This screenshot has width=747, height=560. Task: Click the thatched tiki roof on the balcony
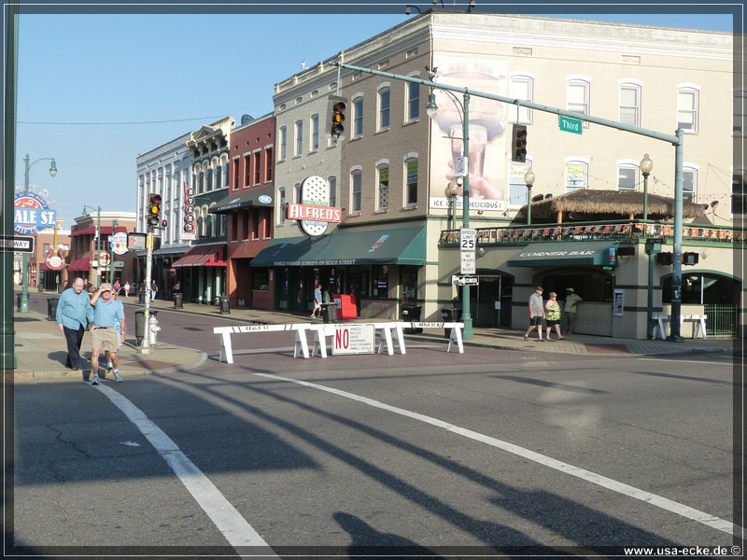(x=607, y=204)
